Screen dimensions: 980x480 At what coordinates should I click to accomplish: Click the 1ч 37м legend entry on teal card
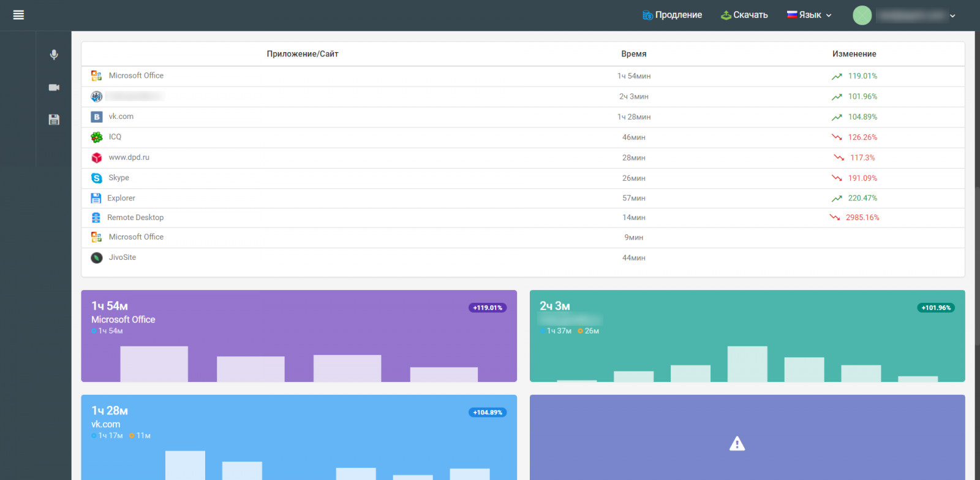click(x=556, y=331)
